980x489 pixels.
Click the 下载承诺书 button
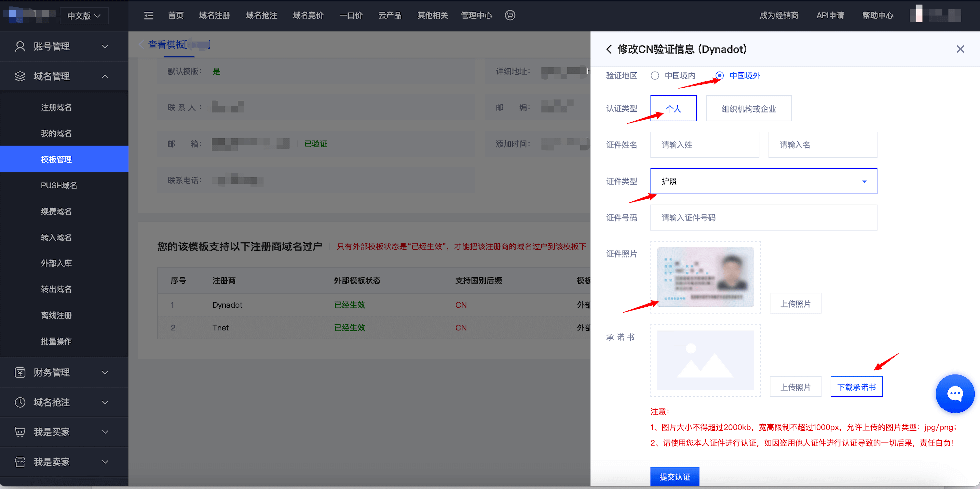pyautogui.click(x=856, y=387)
